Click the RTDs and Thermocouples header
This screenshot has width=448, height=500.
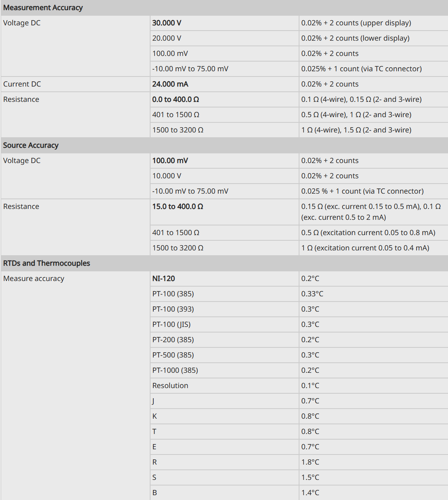point(47,263)
